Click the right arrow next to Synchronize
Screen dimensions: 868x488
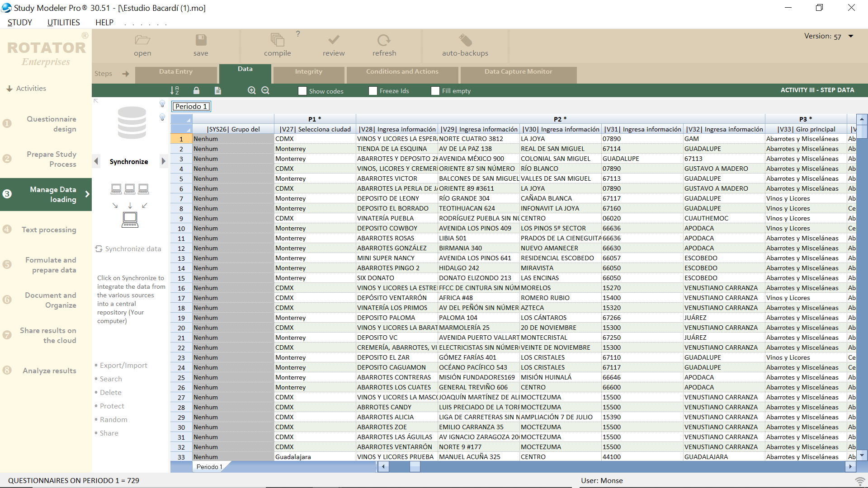pyautogui.click(x=163, y=161)
